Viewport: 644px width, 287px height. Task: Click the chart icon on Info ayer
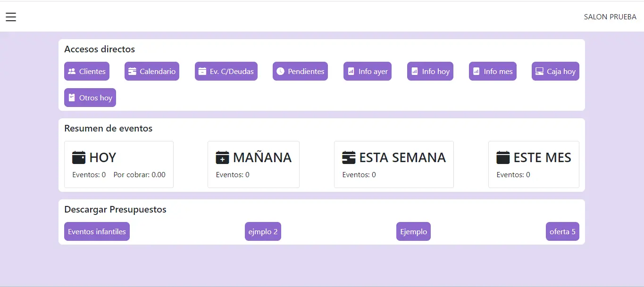click(351, 71)
